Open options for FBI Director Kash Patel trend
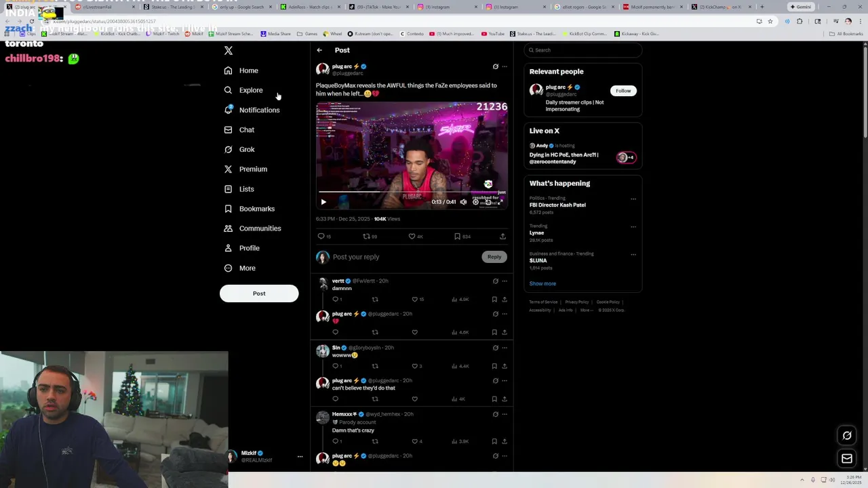The image size is (868, 488). click(633, 199)
